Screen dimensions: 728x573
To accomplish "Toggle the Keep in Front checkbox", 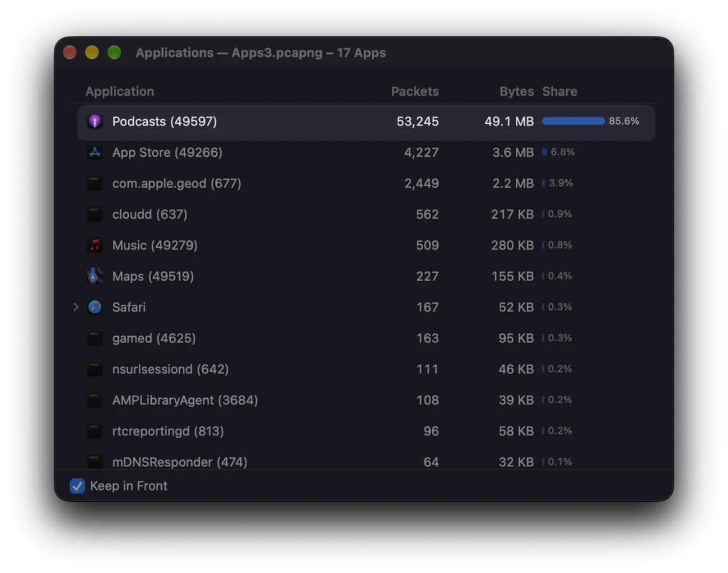I will [x=77, y=486].
